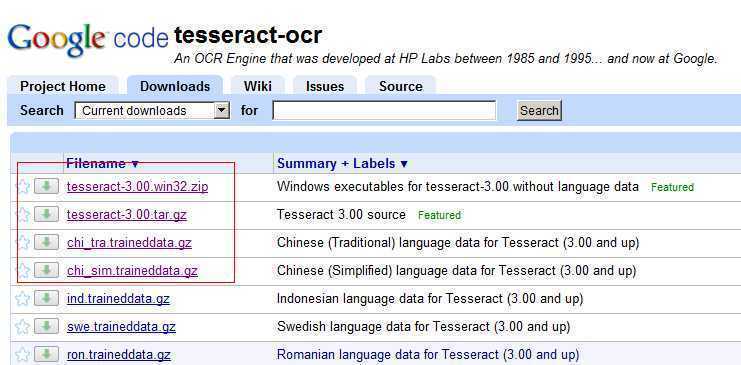Click the Search button
The height and width of the screenshot is (365, 741).
(x=539, y=111)
